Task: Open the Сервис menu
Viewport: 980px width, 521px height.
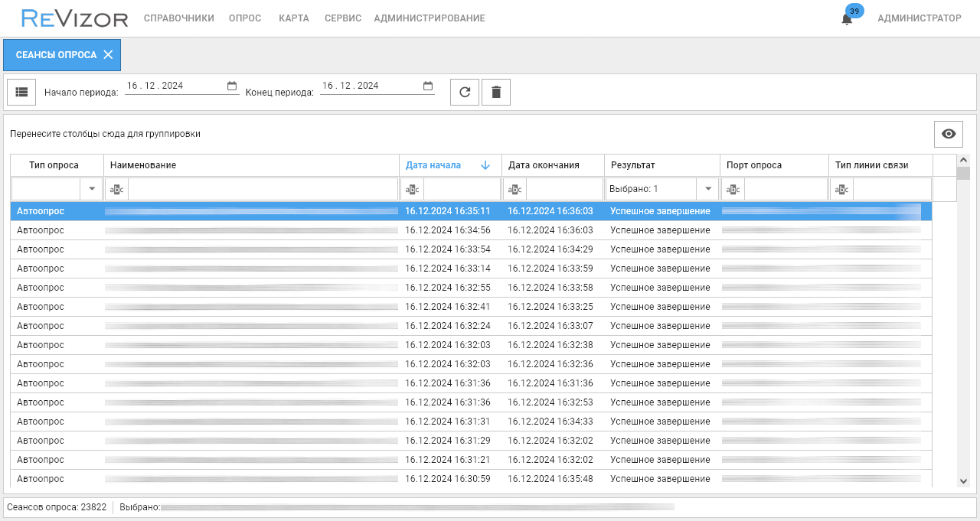Action: click(343, 18)
